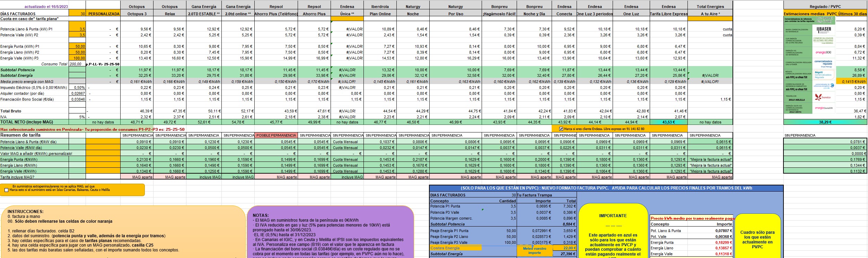The height and width of the screenshot is (258, 868).
Task: Click the energíaCeutaXXI logo
Action: pyautogui.click(x=824, y=108)
